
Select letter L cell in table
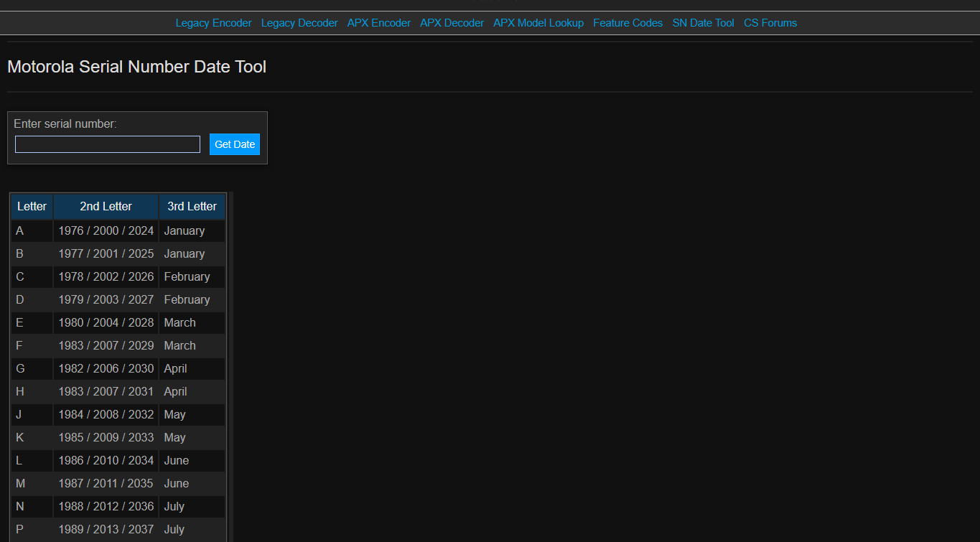[x=32, y=461]
